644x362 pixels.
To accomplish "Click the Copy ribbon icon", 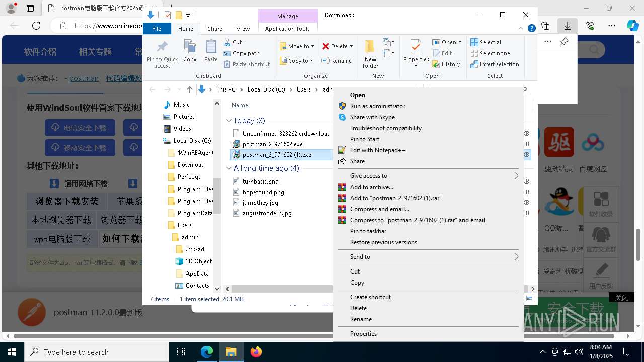I will point(190,51).
